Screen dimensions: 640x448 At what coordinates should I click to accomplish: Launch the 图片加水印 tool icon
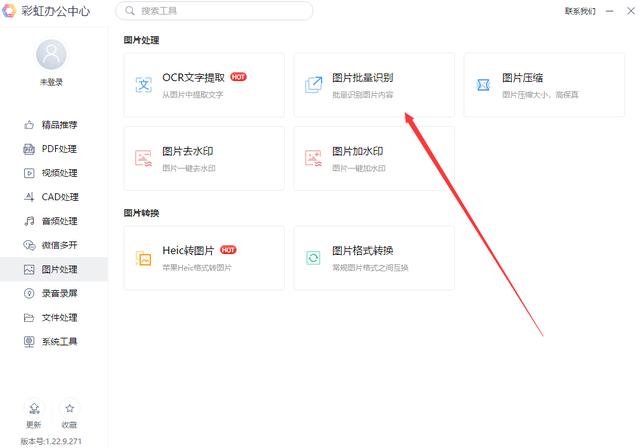click(314, 158)
